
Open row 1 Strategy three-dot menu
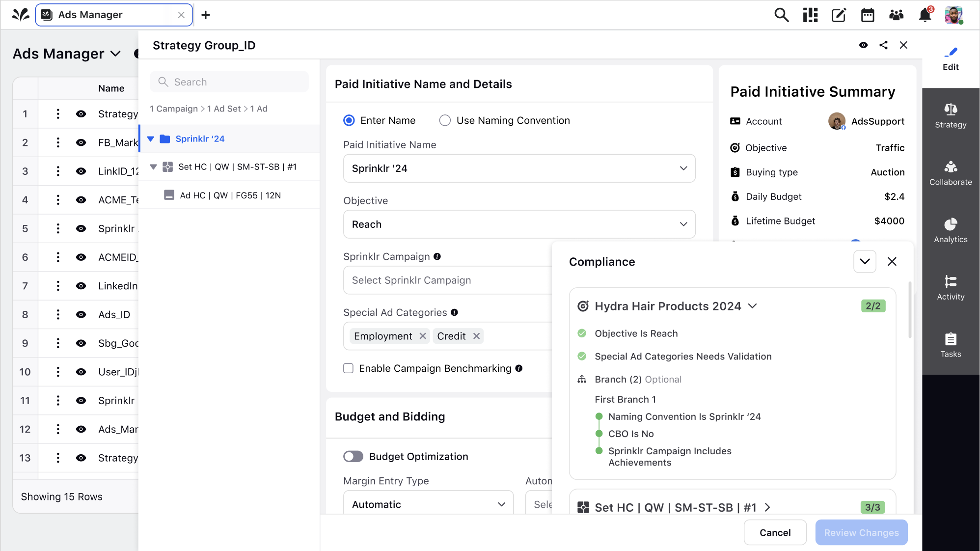click(58, 114)
